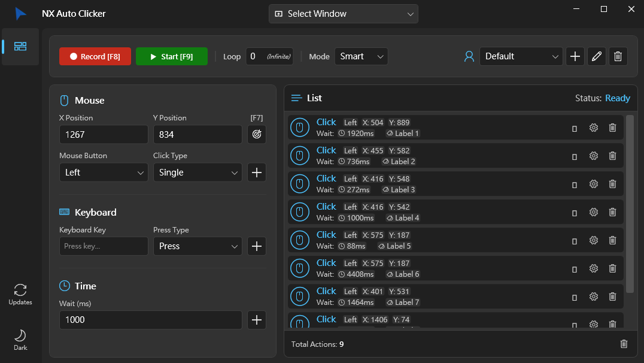Delete the Label 4 action
644x363 pixels.
(612, 212)
